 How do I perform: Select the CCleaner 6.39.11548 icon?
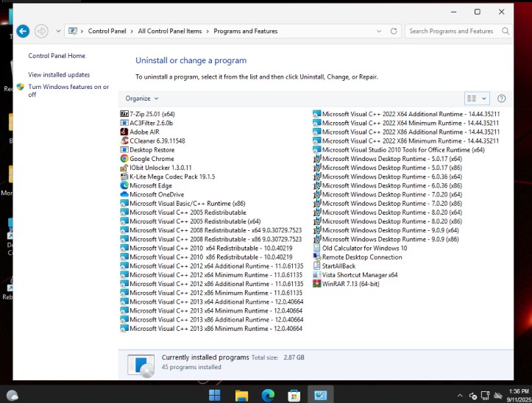pyautogui.click(x=124, y=140)
